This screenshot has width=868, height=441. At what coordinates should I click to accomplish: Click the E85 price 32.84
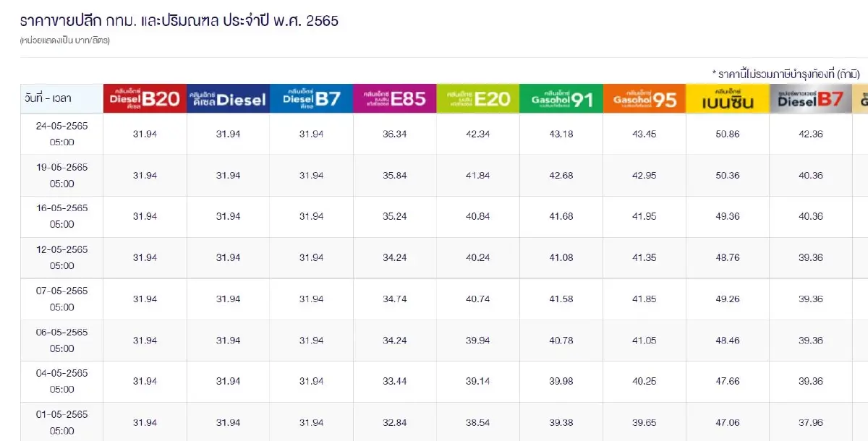click(395, 423)
